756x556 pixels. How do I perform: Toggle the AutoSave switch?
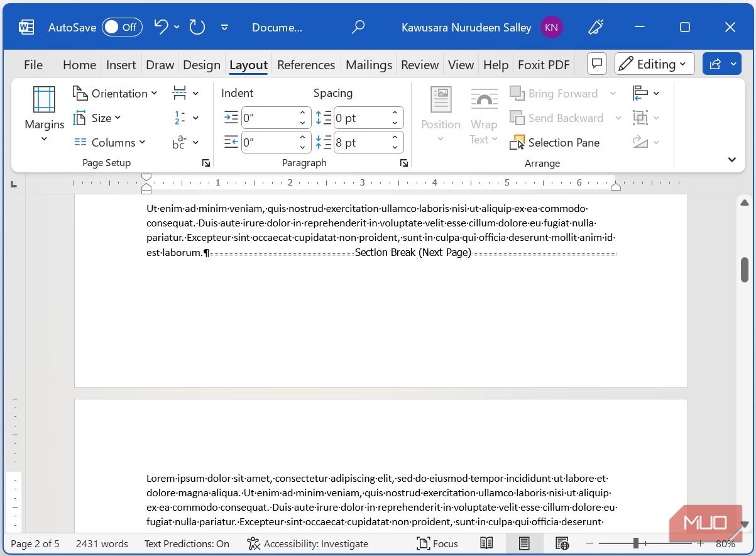(122, 27)
